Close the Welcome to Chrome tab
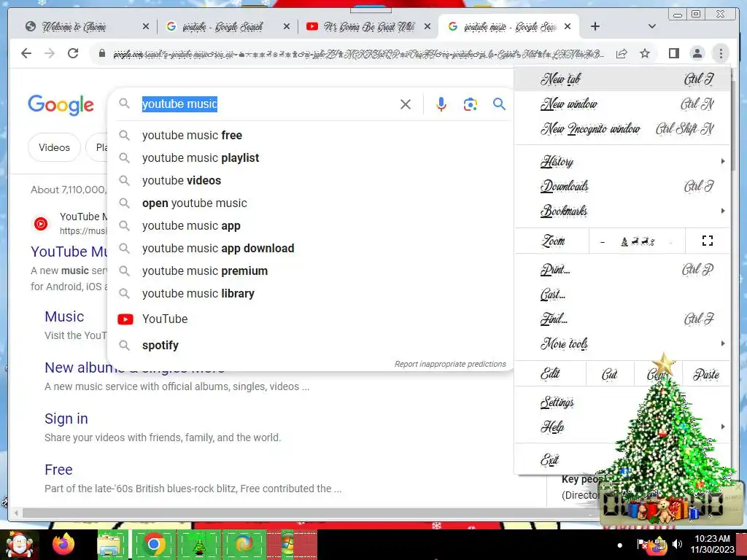Viewport: 747px width, 560px height. [146, 27]
